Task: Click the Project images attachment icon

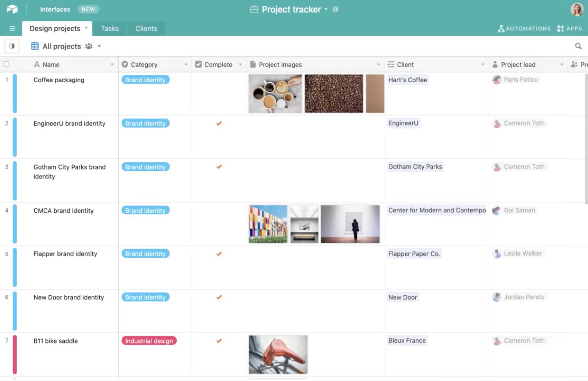Action: tap(253, 65)
